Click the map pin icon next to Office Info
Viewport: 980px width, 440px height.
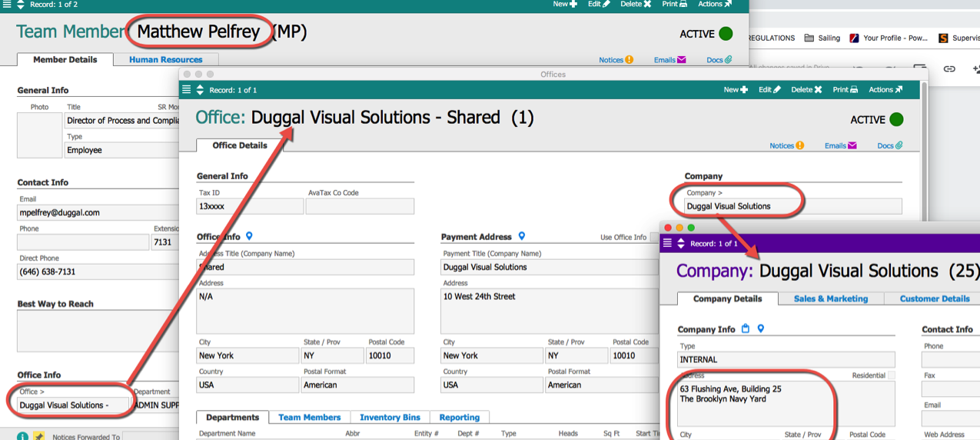coord(249,236)
